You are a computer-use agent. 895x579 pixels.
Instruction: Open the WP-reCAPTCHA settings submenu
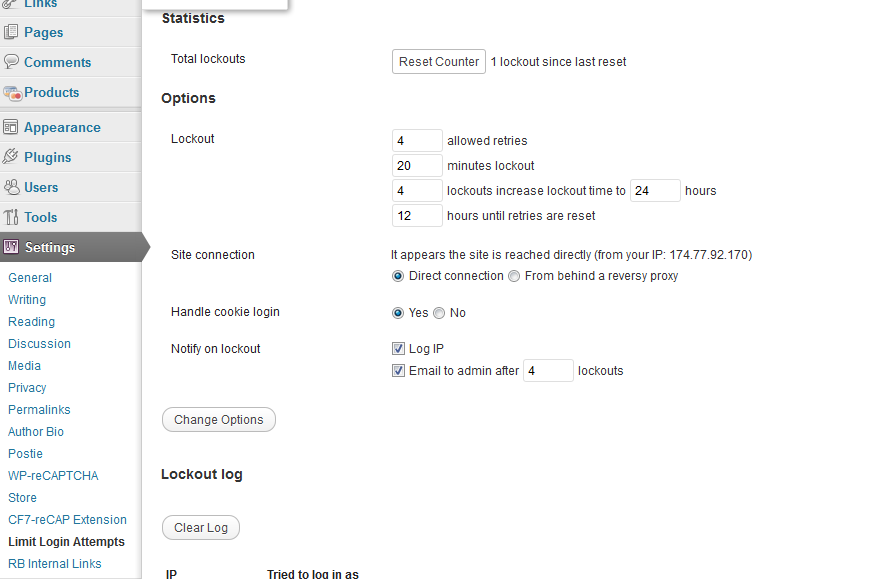[x=53, y=476]
